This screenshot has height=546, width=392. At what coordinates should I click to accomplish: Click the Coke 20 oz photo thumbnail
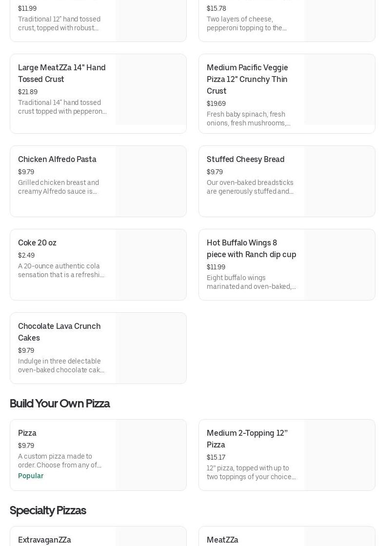click(151, 265)
